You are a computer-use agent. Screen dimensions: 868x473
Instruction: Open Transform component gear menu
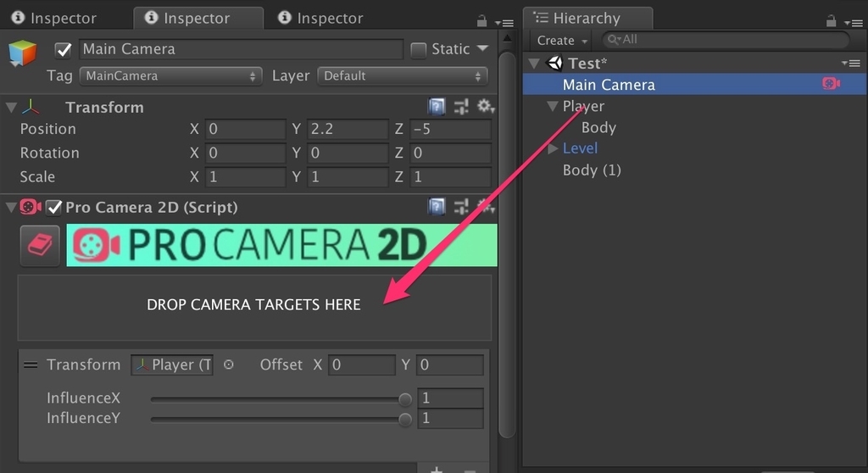pos(486,106)
